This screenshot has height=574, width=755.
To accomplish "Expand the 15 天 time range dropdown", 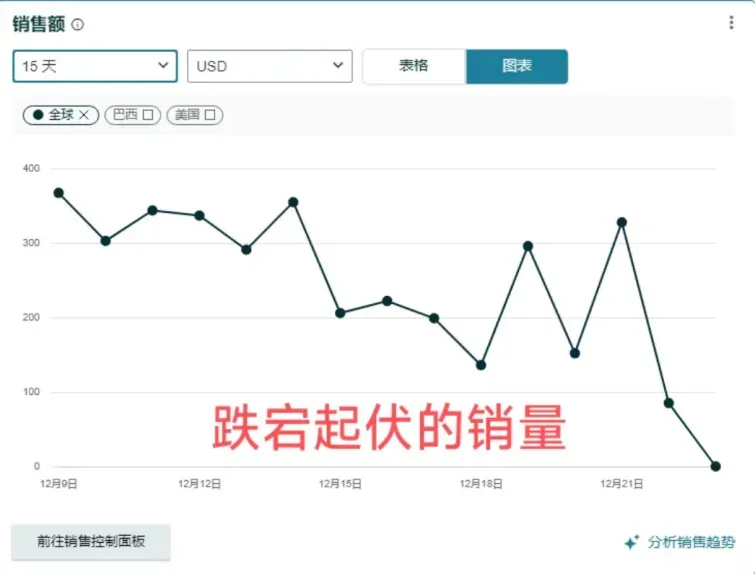I will [95, 66].
